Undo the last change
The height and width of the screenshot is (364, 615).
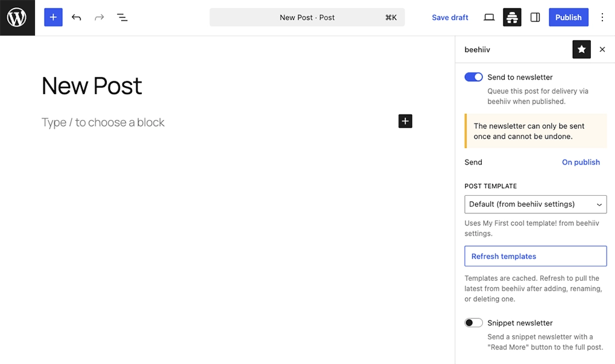(x=77, y=17)
